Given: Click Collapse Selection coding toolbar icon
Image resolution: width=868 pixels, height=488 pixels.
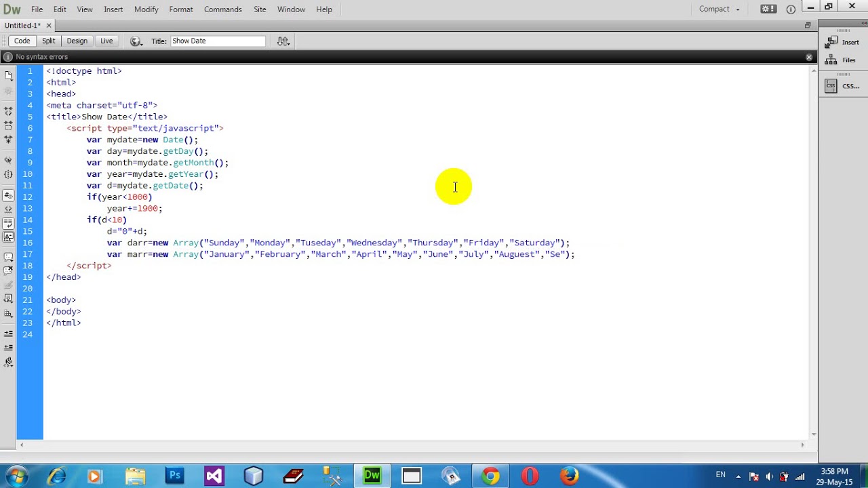Looking at the screenshot, I should point(8,125).
